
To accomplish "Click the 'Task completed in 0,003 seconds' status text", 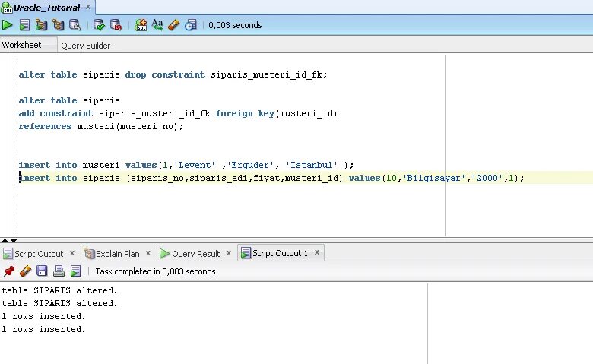I will click(155, 271).
